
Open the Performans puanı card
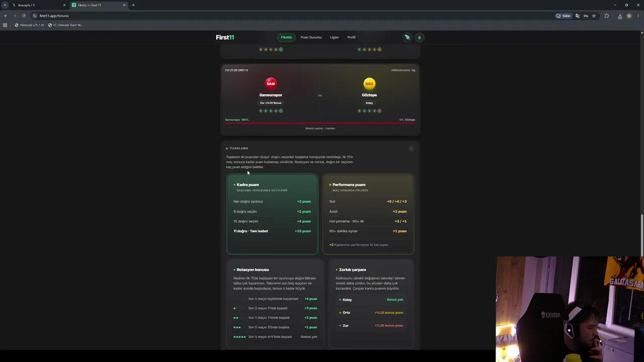(368, 214)
